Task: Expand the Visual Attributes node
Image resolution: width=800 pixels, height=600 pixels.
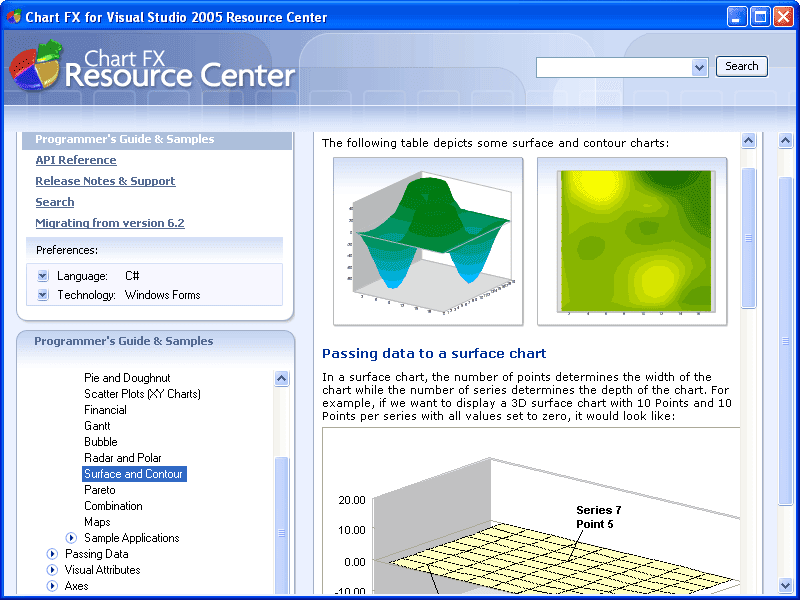Action: click(52, 570)
